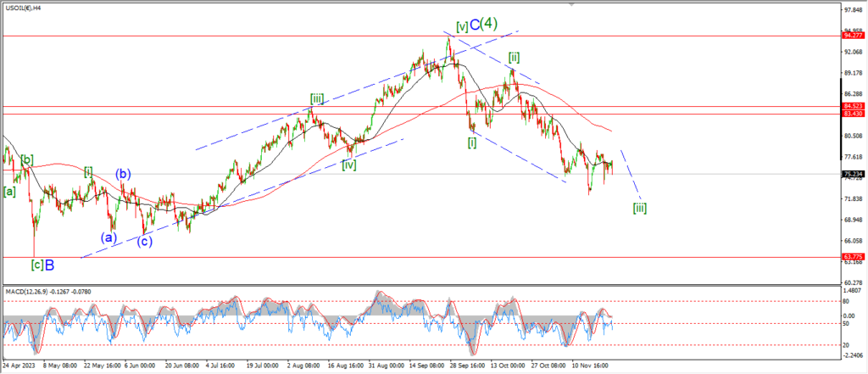Select the blue (c) wave label
Viewport: 868px width, 374px height.
pos(145,240)
